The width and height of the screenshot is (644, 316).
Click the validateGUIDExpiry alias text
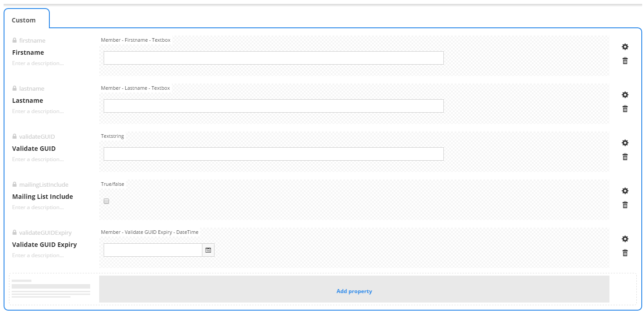(45, 233)
